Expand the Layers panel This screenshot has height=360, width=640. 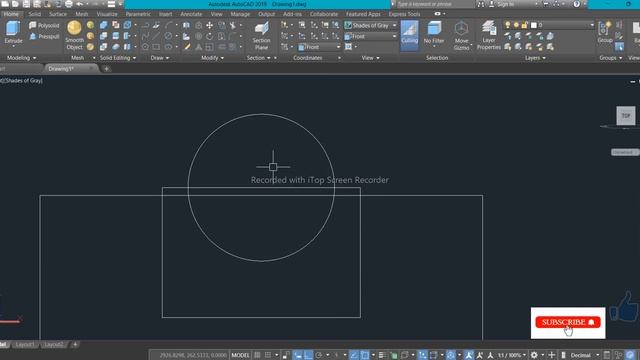535,58
